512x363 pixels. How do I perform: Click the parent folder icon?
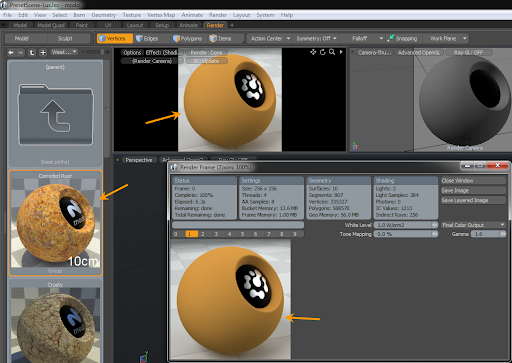pos(55,115)
